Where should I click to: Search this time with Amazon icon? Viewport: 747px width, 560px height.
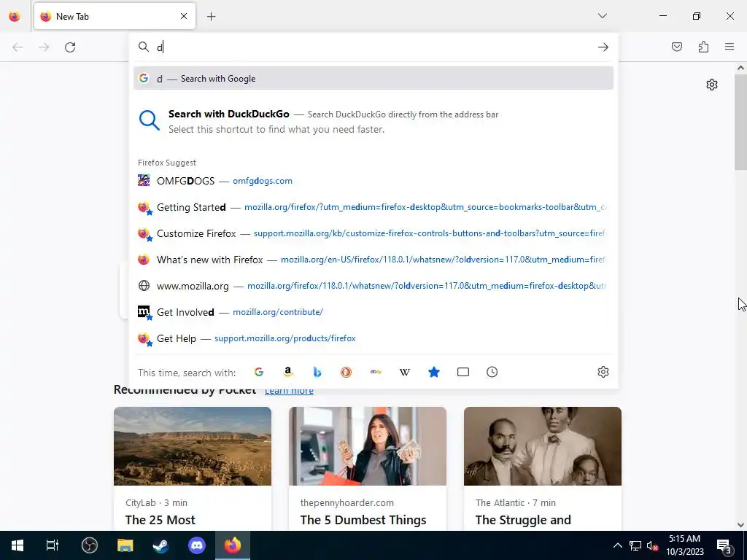click(287, 372)
